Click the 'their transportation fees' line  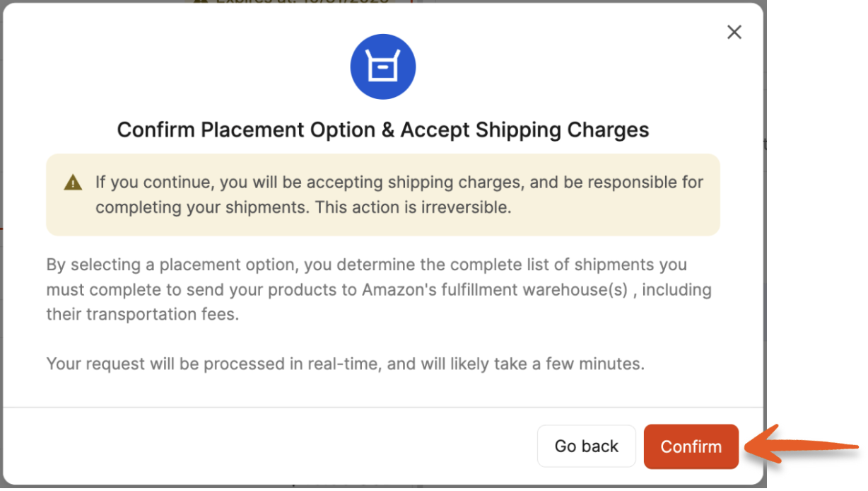click(142, 314)
